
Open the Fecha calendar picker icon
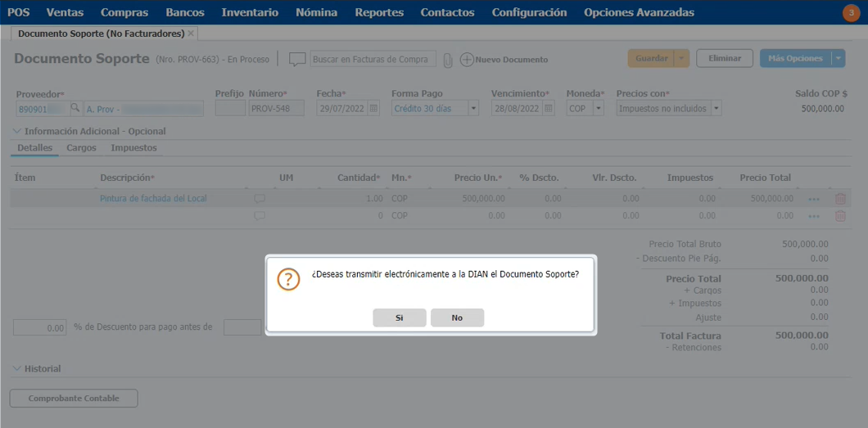(373, 108)
